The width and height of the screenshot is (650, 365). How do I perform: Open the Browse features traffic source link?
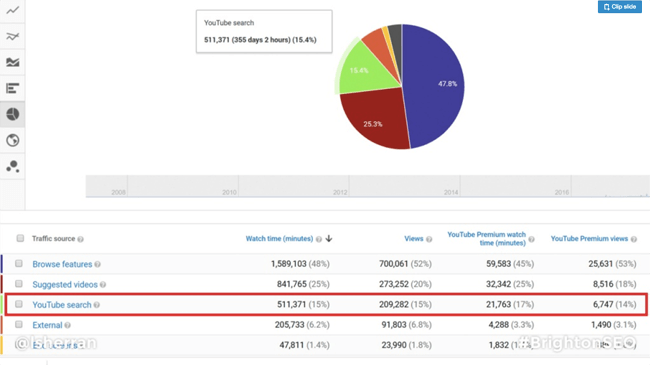pyautogui.click(x=62, y=264)
